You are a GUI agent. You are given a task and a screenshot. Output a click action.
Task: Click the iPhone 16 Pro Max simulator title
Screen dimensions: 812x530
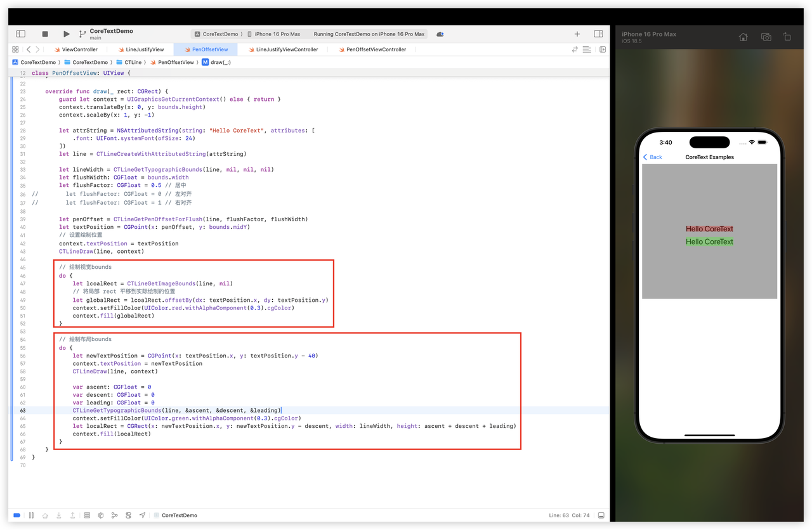[x=649, y=34]
